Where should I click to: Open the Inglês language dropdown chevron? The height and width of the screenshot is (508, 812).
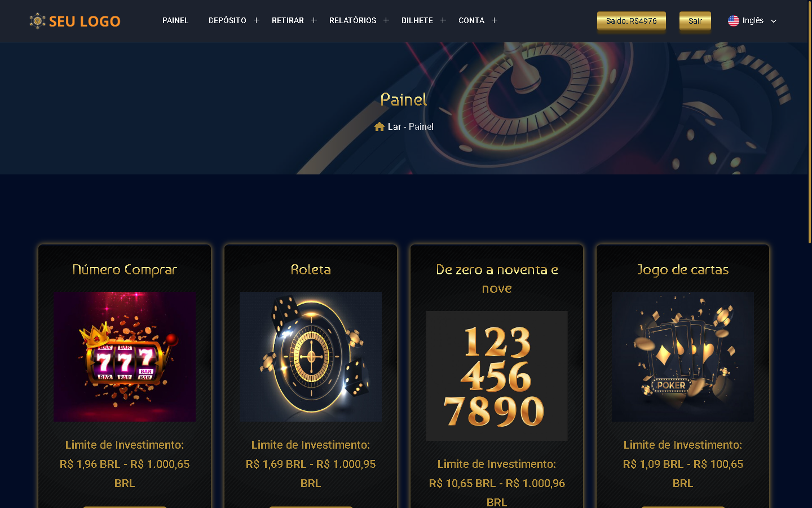click(x=774, y=21)
